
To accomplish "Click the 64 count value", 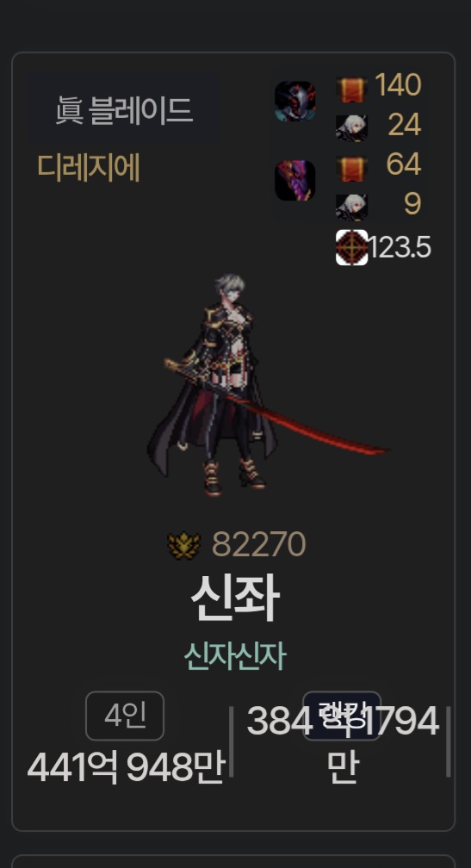I will pos(404,164).
